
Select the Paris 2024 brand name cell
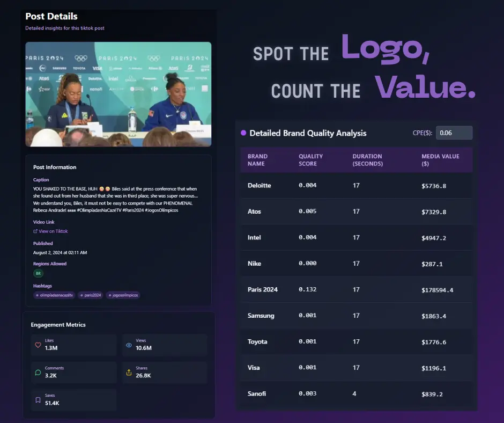[262, 289]
